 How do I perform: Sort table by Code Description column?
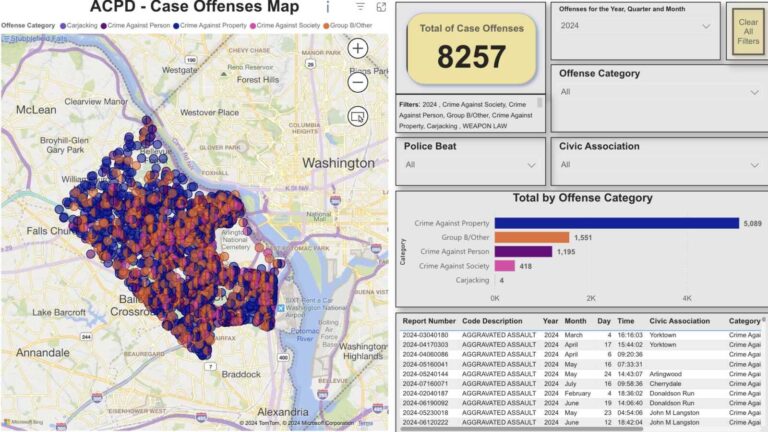pos(492,321)
